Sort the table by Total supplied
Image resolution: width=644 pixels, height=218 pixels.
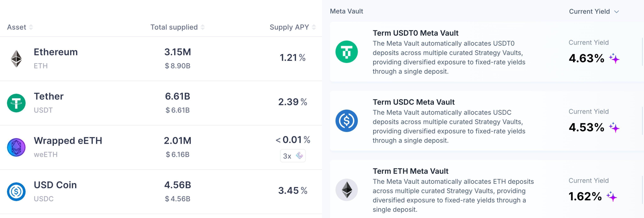203,27
